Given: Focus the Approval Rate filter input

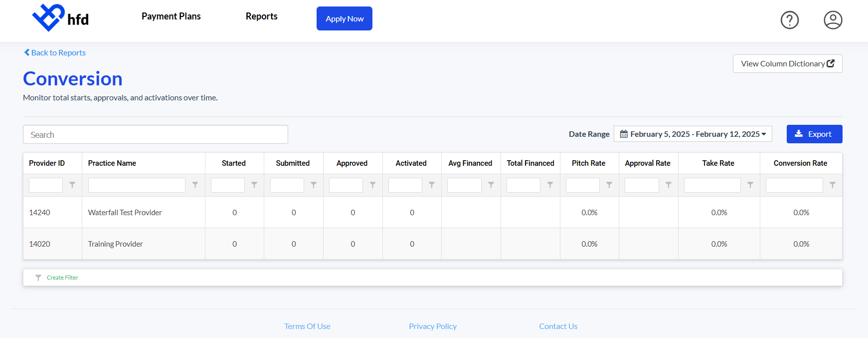Looking at the screenshot, I should click(642, 185).
